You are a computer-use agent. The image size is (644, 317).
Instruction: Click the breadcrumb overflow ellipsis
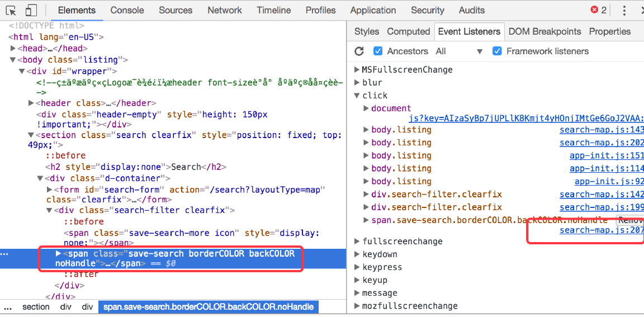7,307
